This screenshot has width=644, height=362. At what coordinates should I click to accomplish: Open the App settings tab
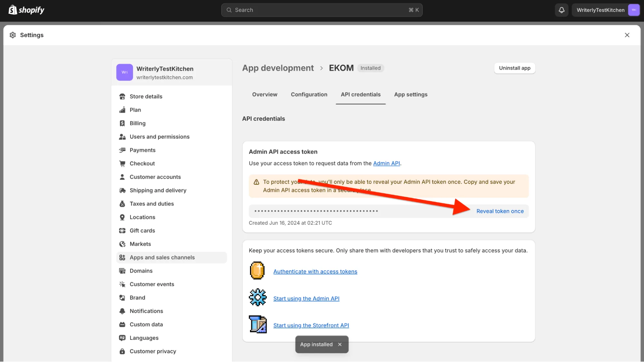point(411,95)
